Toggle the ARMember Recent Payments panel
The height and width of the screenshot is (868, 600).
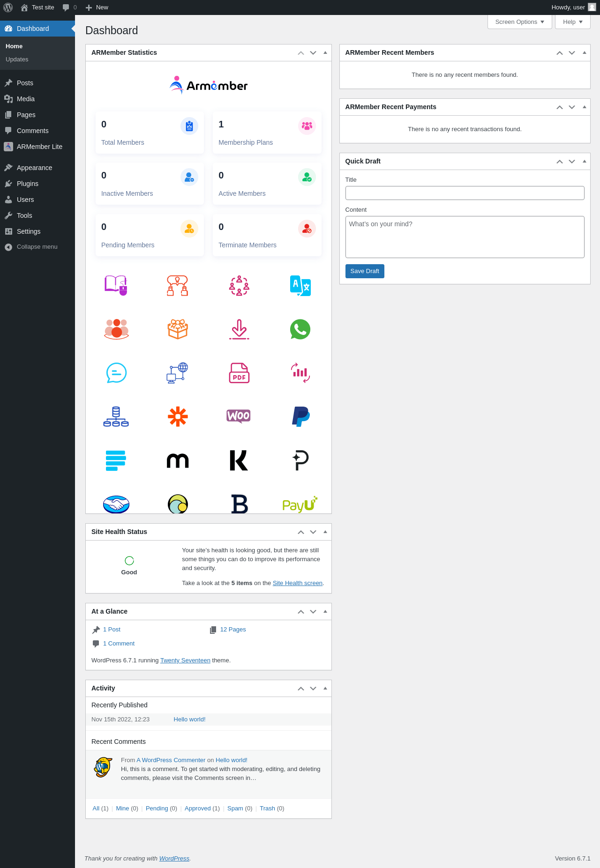click(584, 107)
